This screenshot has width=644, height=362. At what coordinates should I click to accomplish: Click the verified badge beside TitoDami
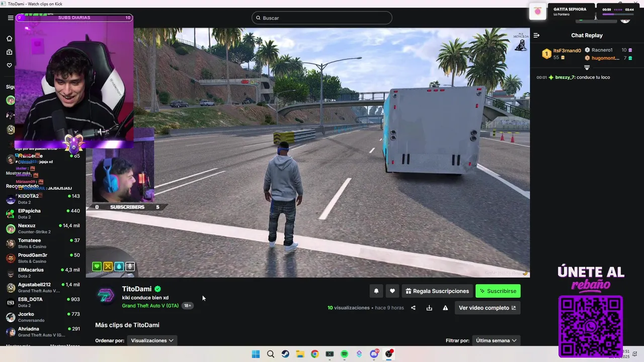point(157,289)
